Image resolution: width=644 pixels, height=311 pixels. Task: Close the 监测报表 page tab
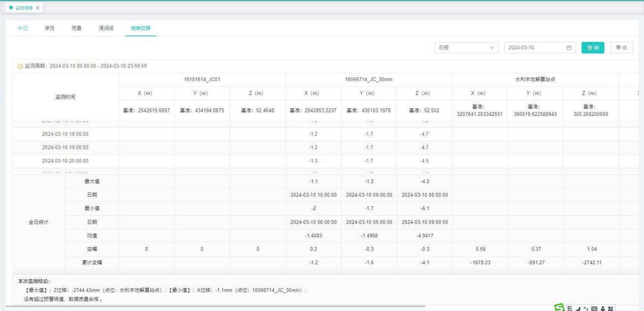tap(38, 8)
